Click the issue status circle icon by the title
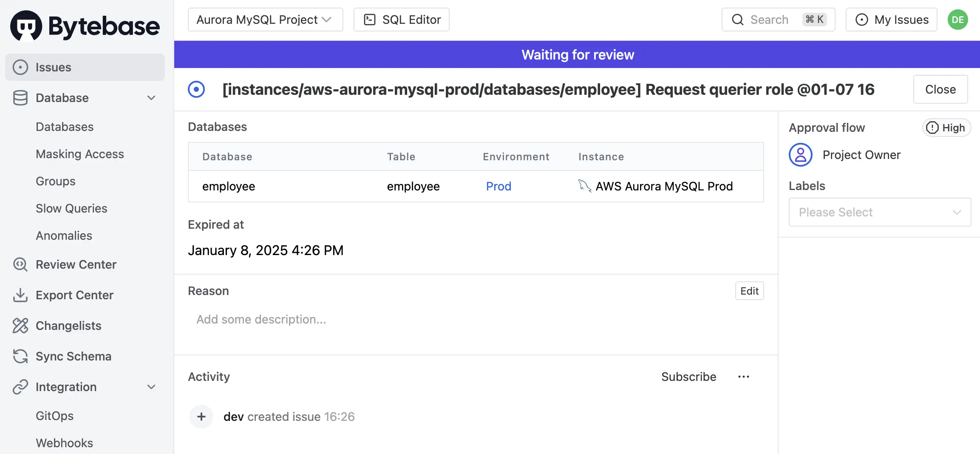 [x=196, y=90]
